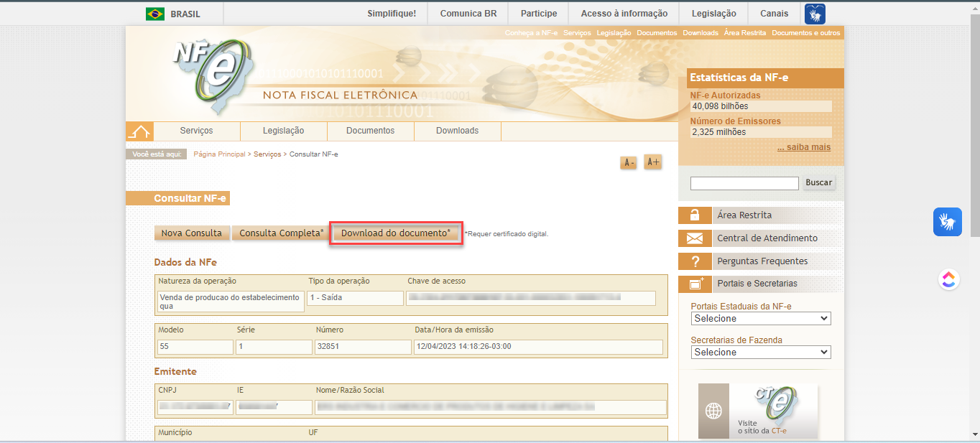The image size is (980, 443).
Task: Increase font size with A+ button
Action: tap(652, 162)
